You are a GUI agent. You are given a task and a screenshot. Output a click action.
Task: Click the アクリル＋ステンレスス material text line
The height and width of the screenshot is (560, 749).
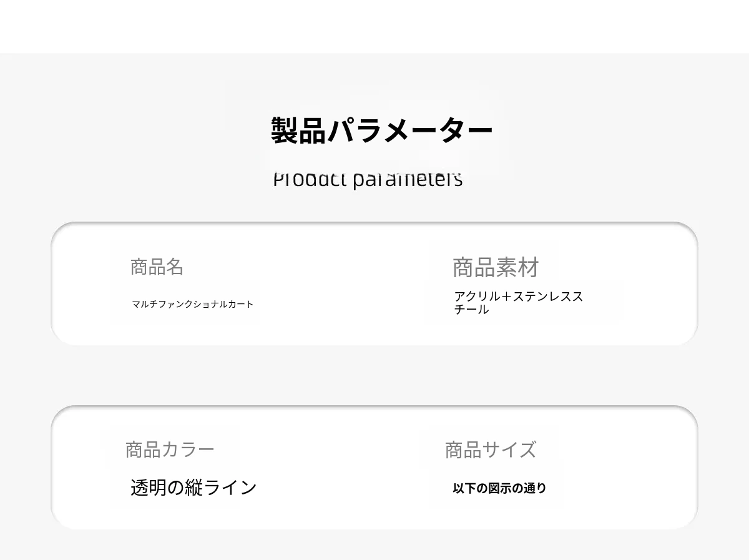(518, 296)
